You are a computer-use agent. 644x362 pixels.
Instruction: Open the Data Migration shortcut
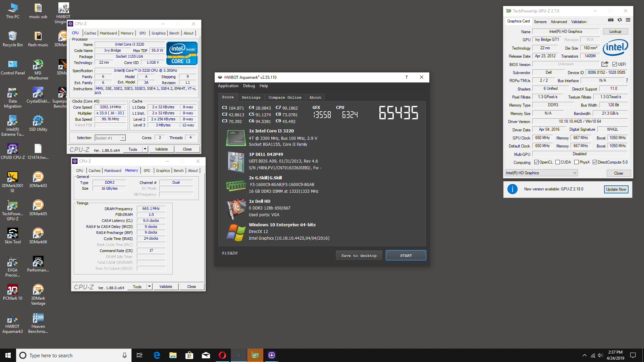tap(13, 98)
